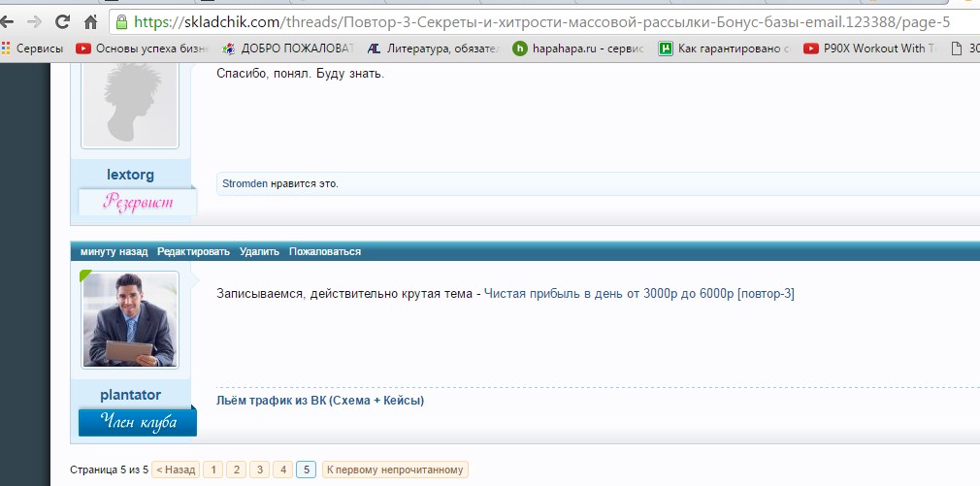Click lextorg's default avatar image

click(130, 104)
